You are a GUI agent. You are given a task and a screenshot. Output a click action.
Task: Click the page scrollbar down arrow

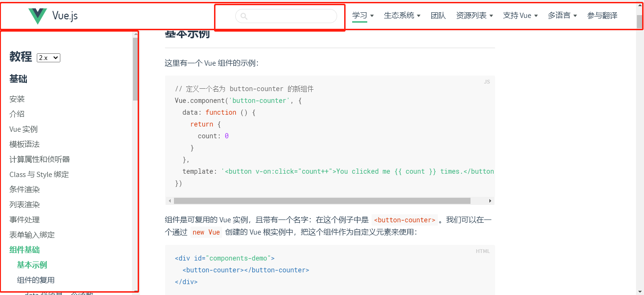pos(640,291)
